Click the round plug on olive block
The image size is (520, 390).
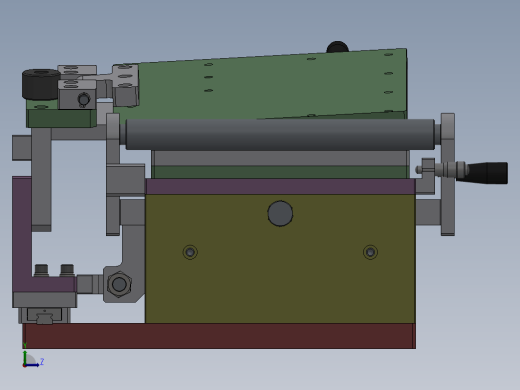[x=280, y=214]
